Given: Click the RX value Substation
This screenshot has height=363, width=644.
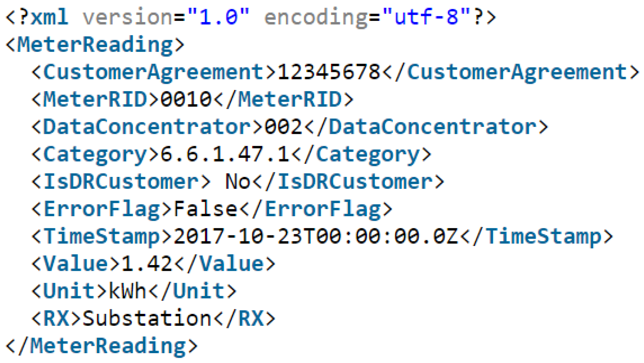Looking at the screenshot, I should point(147,318).
